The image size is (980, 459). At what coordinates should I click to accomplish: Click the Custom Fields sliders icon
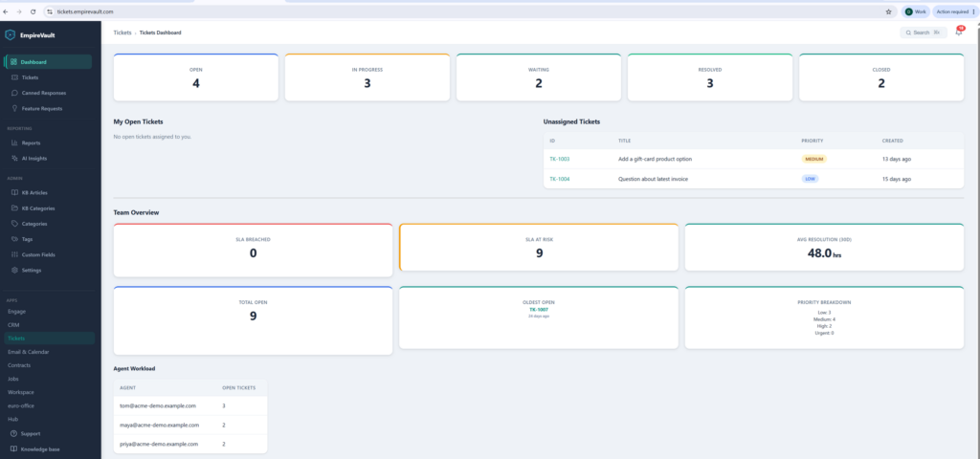pyautogui.click(x=15, y=254)
